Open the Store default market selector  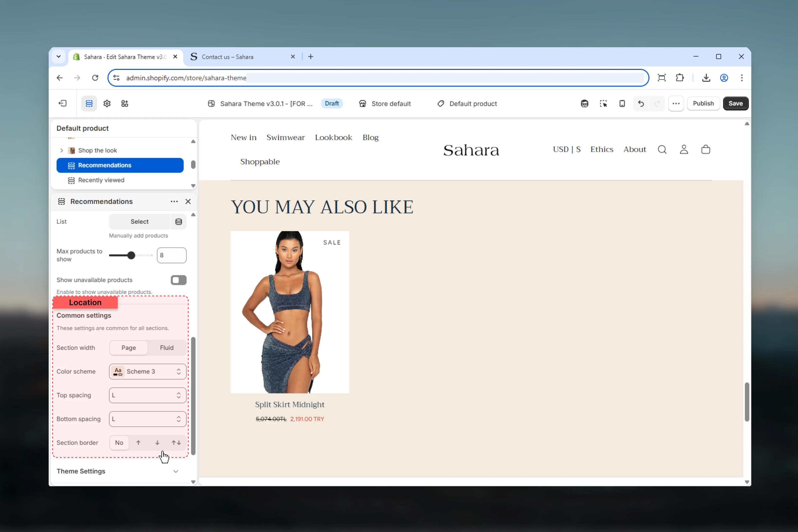(385, 103)
